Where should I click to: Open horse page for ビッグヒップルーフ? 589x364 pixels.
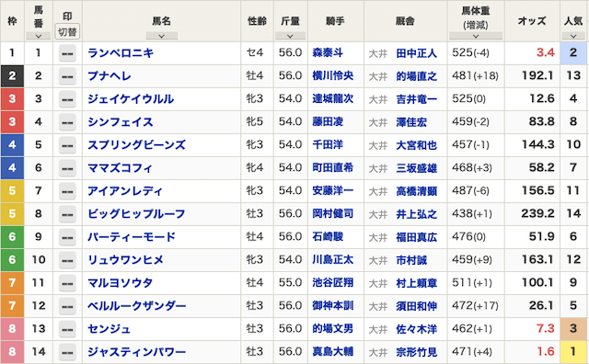(x=137, y=214)
